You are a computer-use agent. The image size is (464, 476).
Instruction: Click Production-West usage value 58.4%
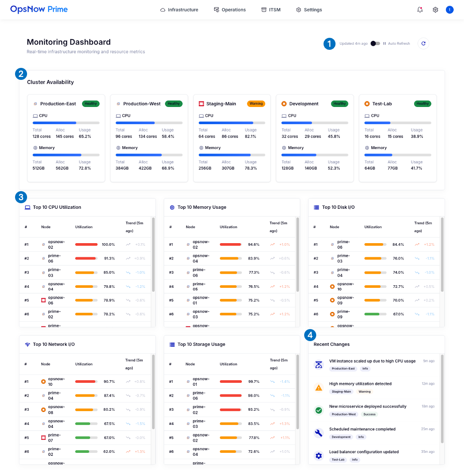(168, 137)
